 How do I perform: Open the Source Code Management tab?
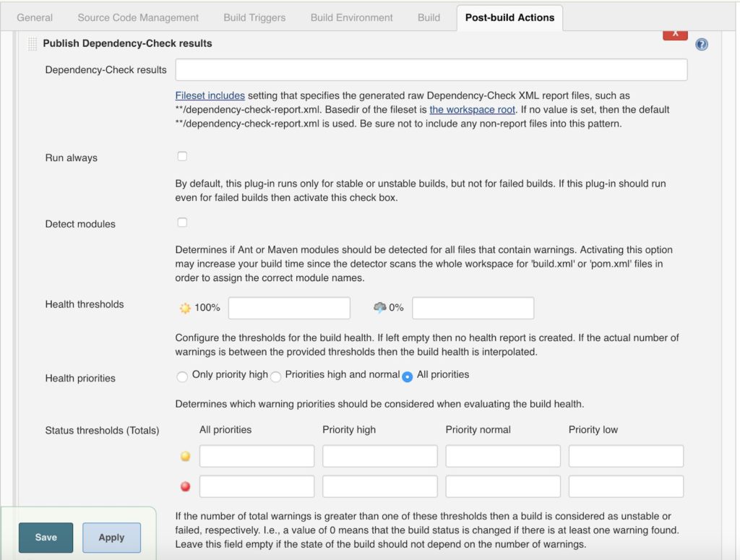(x=138, y=17)
